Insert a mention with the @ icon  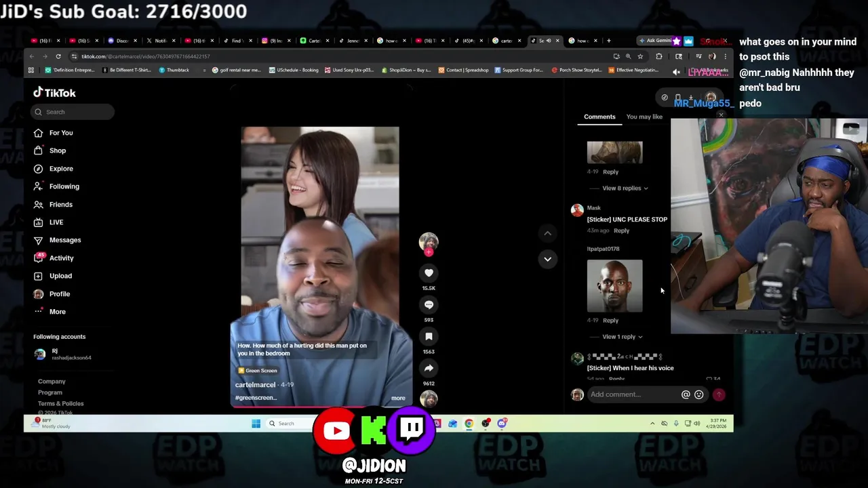(x=686, y=394)
